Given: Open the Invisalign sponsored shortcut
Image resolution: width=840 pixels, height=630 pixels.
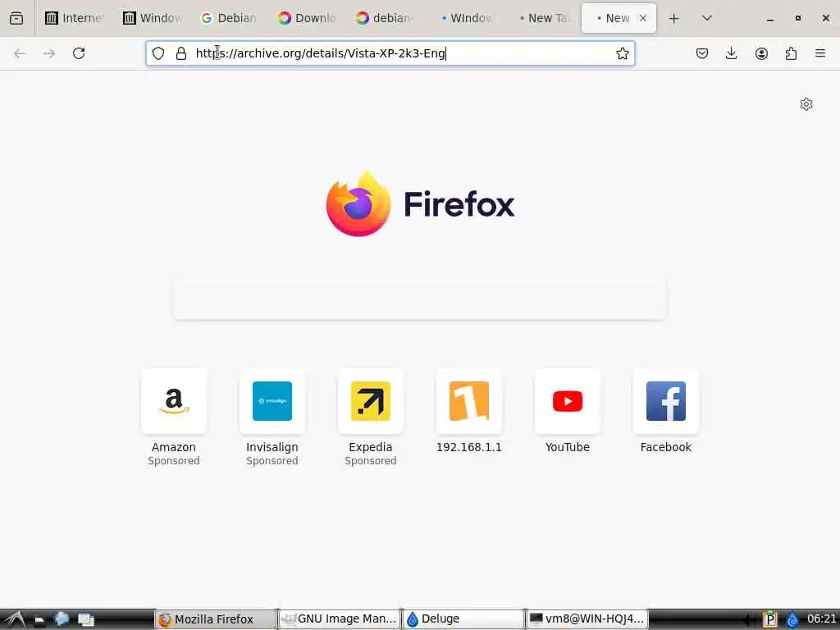Looking at the screenshot, I should [x=272, y=418].
